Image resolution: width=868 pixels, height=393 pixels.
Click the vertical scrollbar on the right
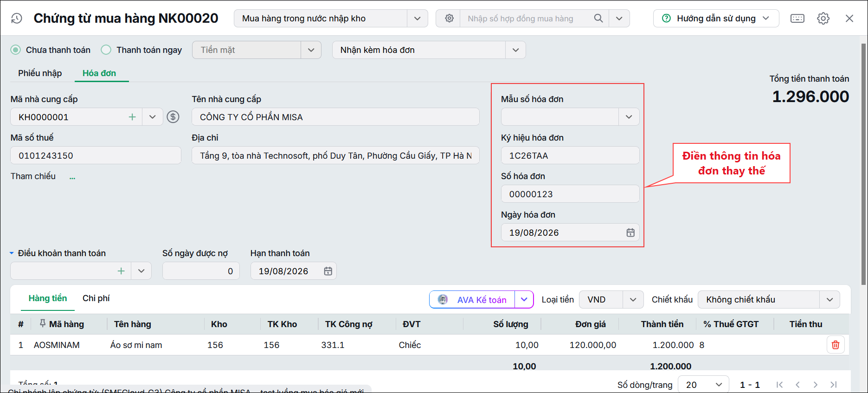coord(863,165)
